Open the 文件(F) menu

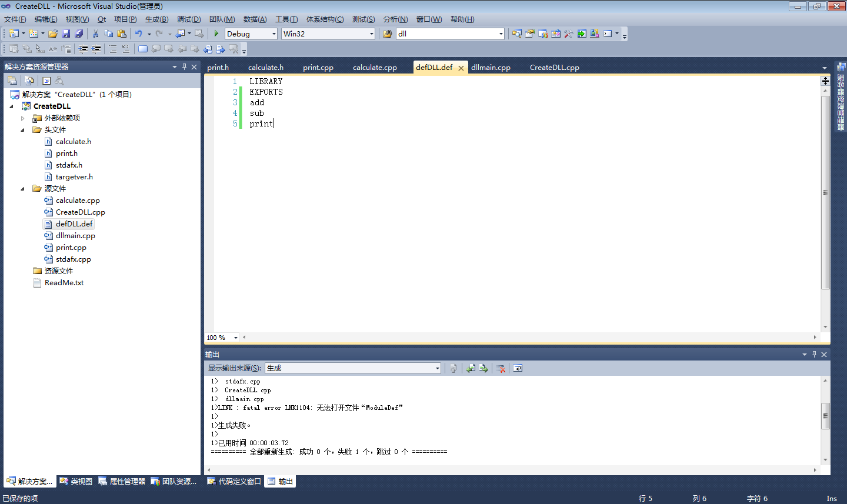(x=15, y=19)
